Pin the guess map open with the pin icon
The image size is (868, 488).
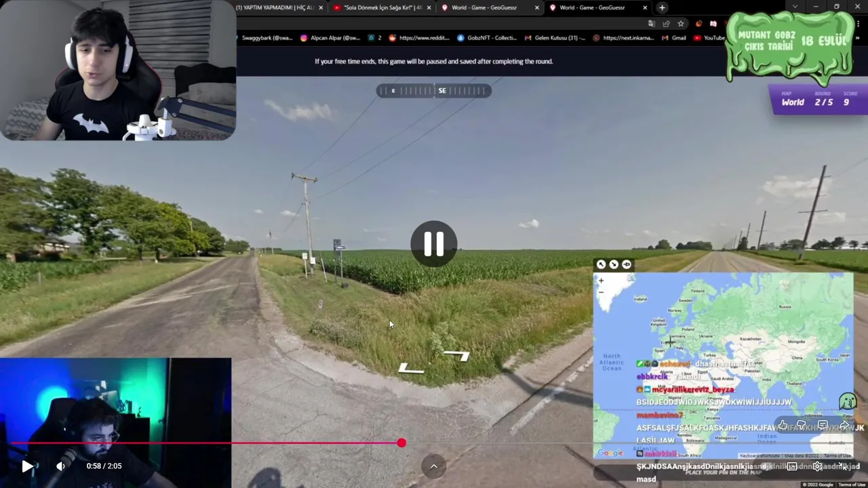pyautogui.click(x=627, y=264)
